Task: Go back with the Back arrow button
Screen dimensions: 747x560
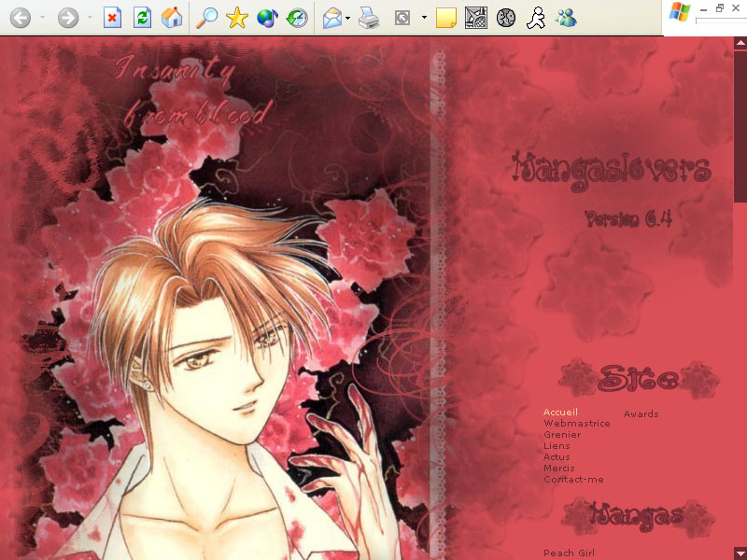Action: [x=21, y=19]
